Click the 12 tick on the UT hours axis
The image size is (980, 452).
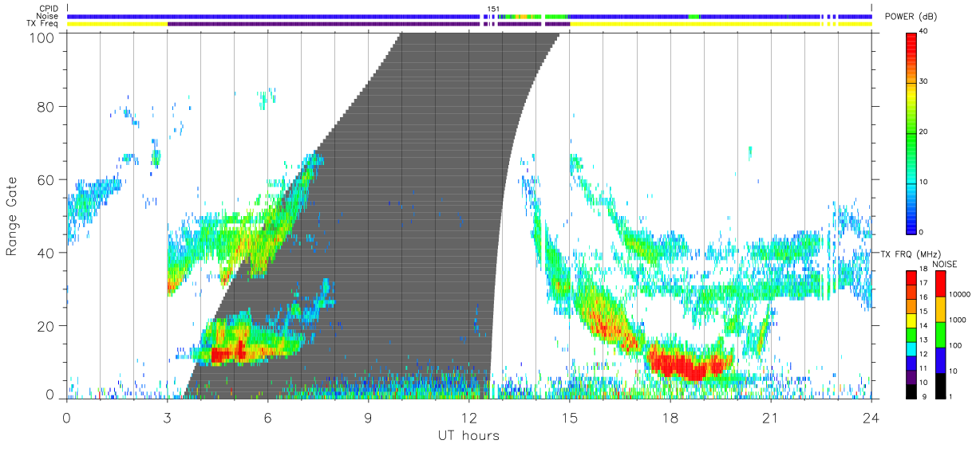(x=468, y=417)
